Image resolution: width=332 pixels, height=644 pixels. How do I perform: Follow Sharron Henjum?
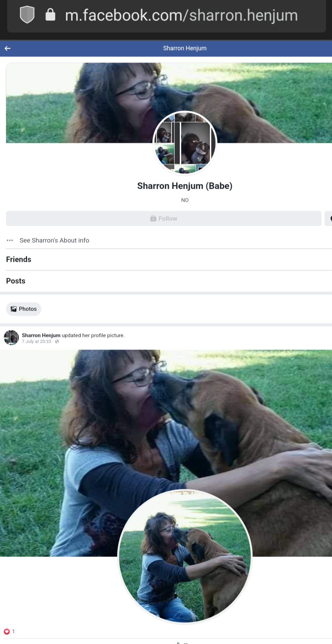point(164,219)
